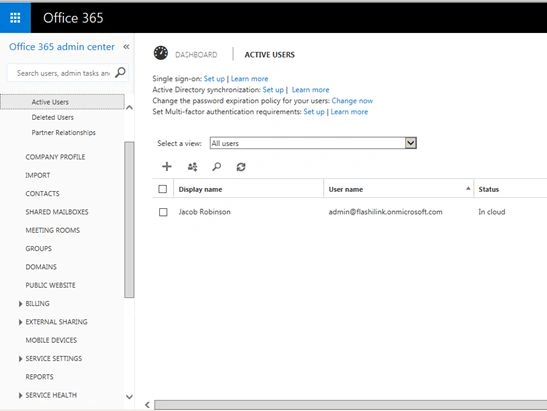Click the dashboard gauge icon

pyautogui.click(x=161, y=53)
